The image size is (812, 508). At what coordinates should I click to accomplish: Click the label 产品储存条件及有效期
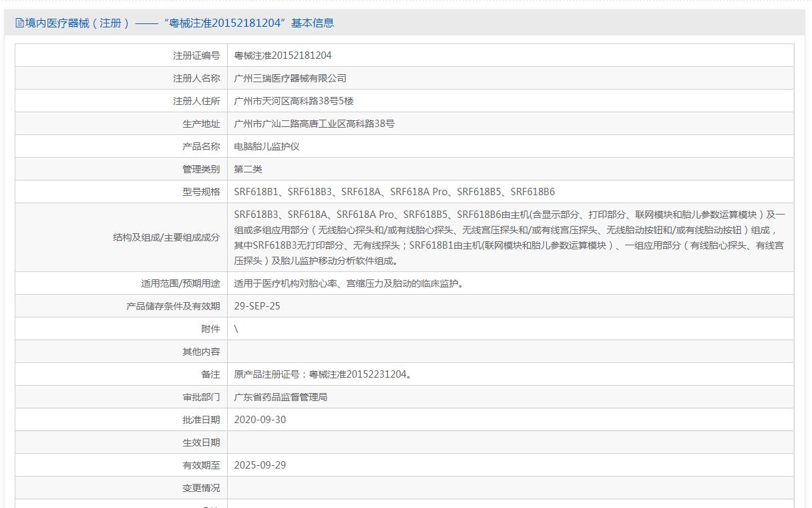(173, 306)
